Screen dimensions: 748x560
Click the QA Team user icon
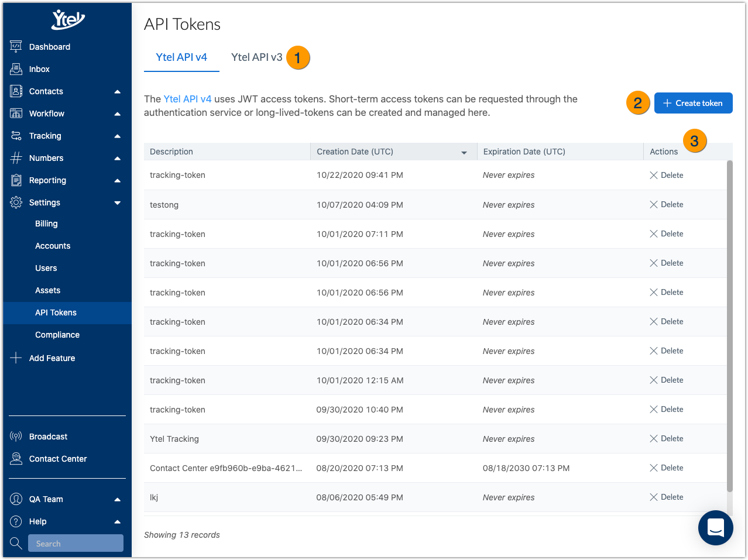coord(16,499)
